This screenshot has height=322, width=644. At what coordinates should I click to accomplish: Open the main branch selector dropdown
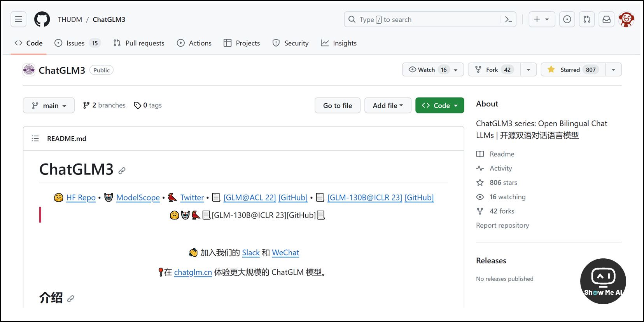[49, 105]
